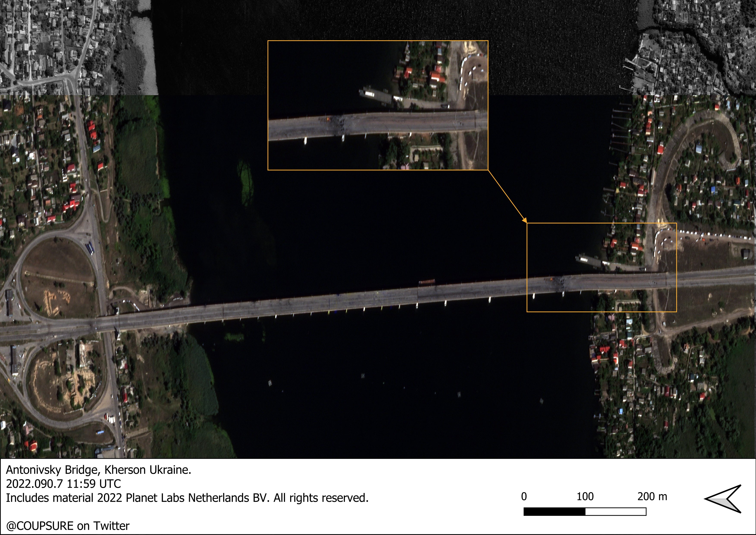Click the "0" scale bar label
756x535 pixels.
524,496
